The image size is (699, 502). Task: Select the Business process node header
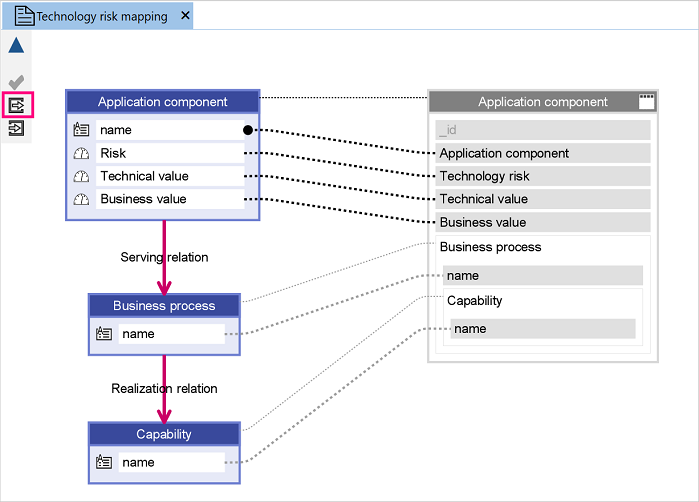pyautogui.click(x=164, y=306)
